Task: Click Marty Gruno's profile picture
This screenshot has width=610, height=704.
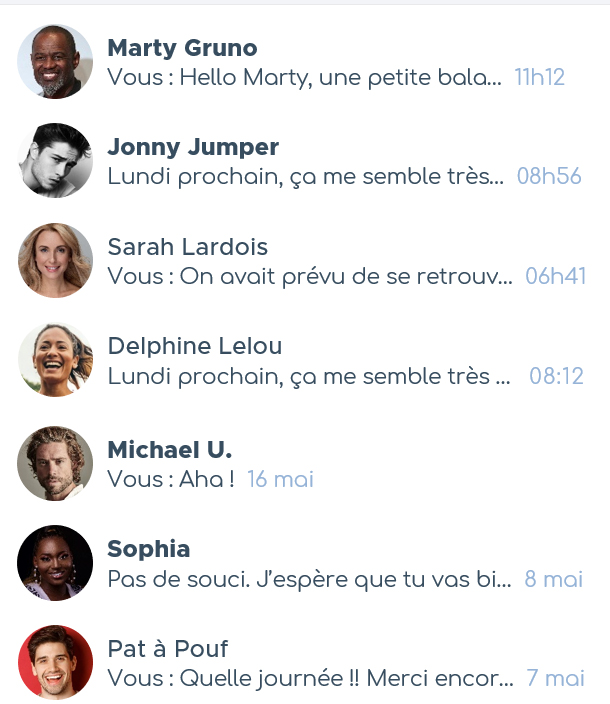Action: (x=55, y=62)
